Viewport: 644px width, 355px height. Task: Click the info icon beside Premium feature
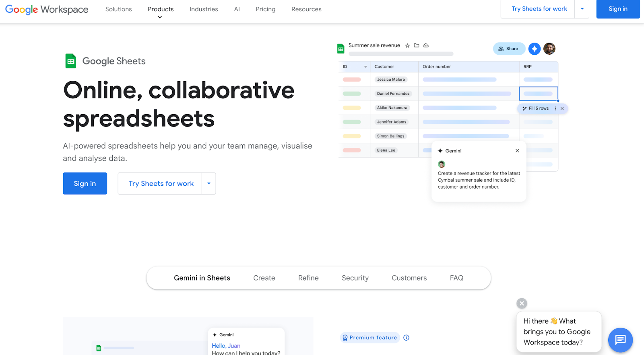(x=407, y=338)
